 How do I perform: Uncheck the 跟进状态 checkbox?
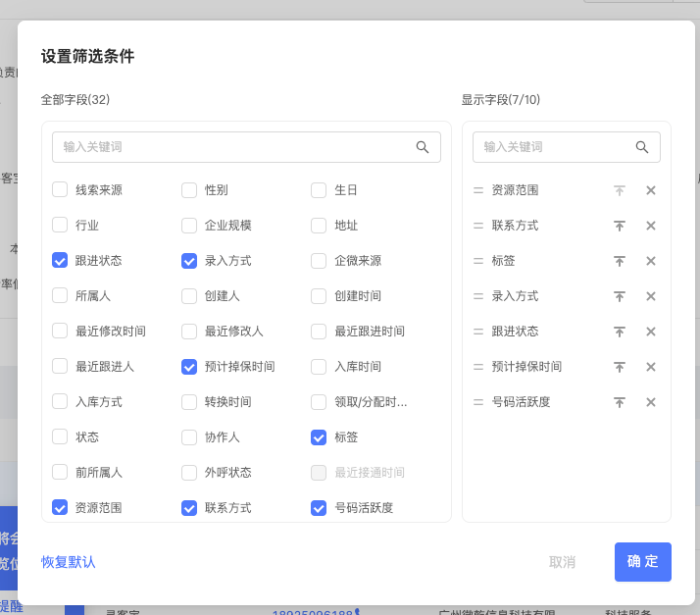pos(60,261)
